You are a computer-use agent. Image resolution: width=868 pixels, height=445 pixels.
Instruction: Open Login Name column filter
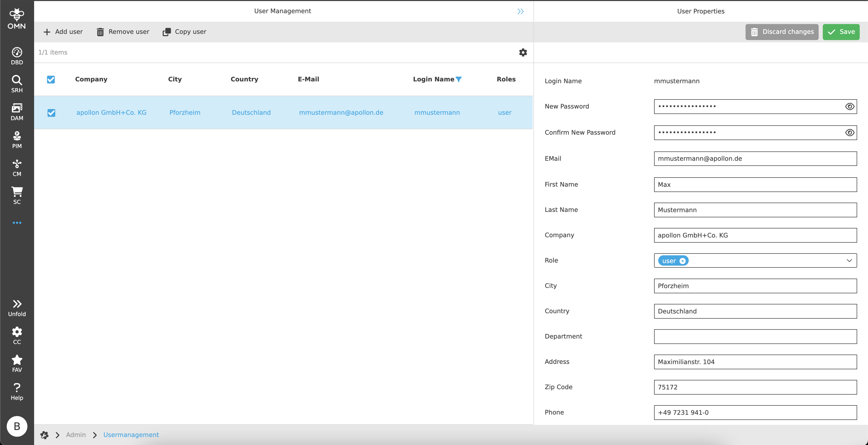[x=459, y=80]
